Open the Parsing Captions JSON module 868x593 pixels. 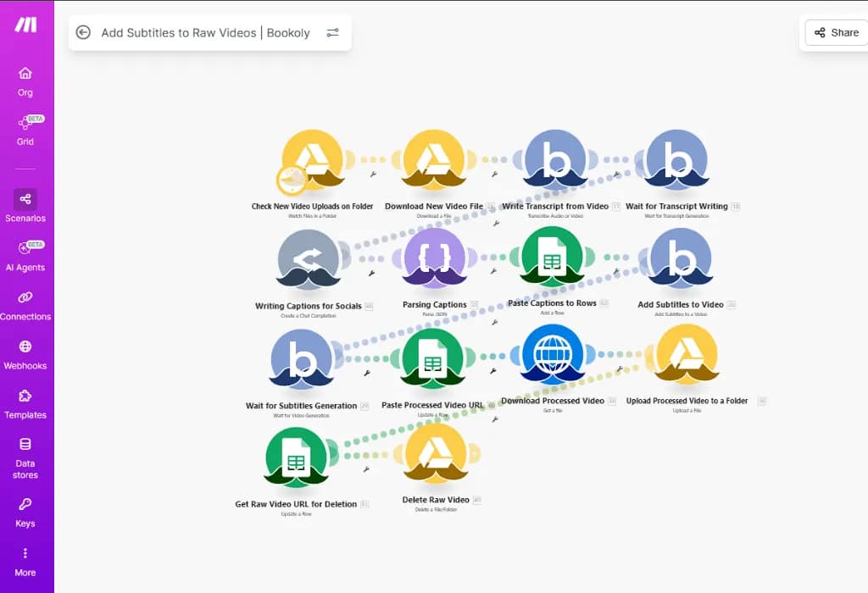click(434, 258)
